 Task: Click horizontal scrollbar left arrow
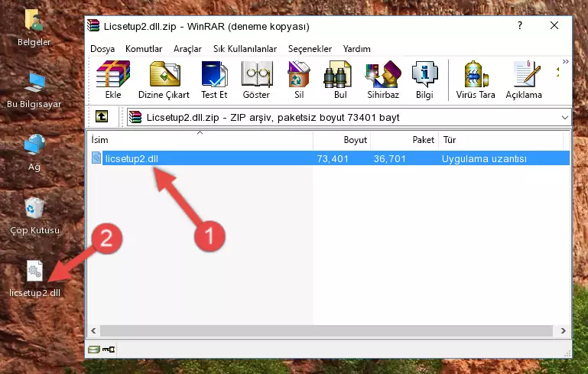[93, 330]
